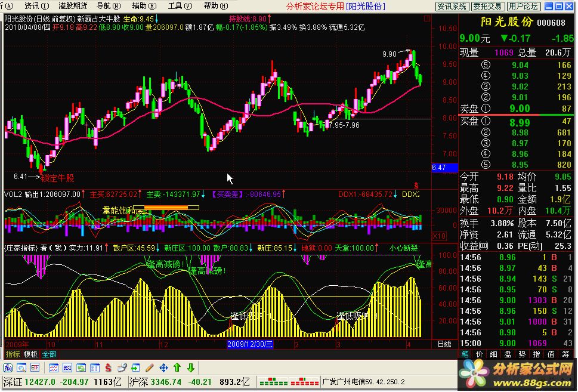Click the mouse/notes toolbar icon
Image resolution: width=578 pixels, height=392 pixels.
tap(122, 368)
